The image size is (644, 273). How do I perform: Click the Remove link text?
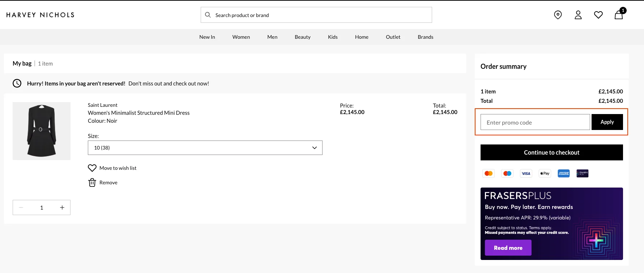coord(108,182)
